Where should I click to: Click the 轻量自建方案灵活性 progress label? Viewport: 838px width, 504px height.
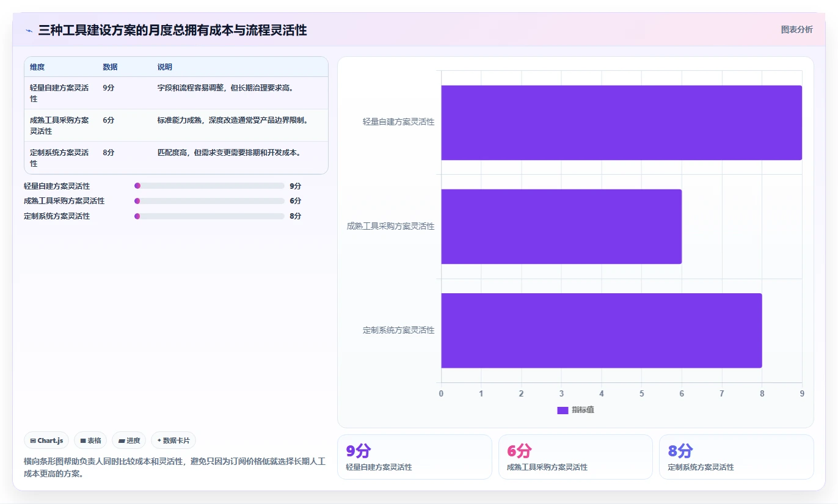click(x=57, y=186)
